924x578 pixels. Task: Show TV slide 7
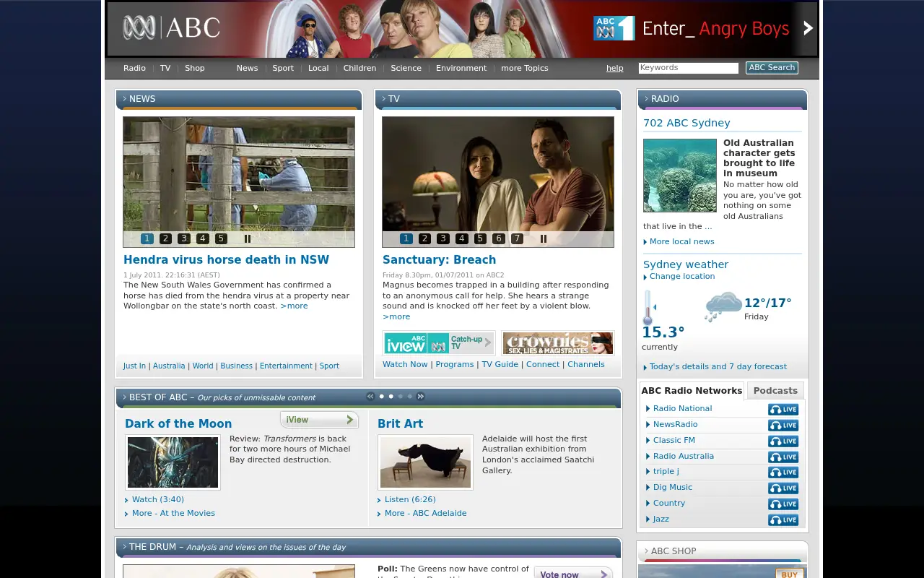pyautogui.click(x=517, y=238)
